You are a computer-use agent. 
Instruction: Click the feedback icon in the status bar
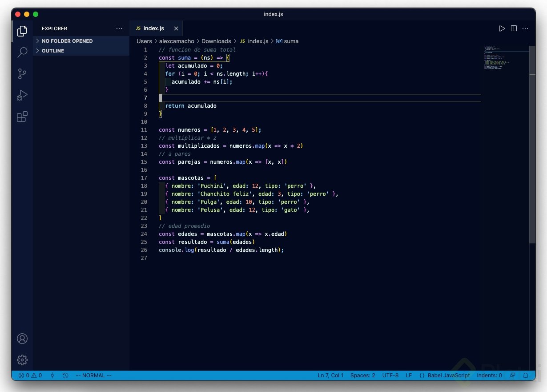(512, 375)
